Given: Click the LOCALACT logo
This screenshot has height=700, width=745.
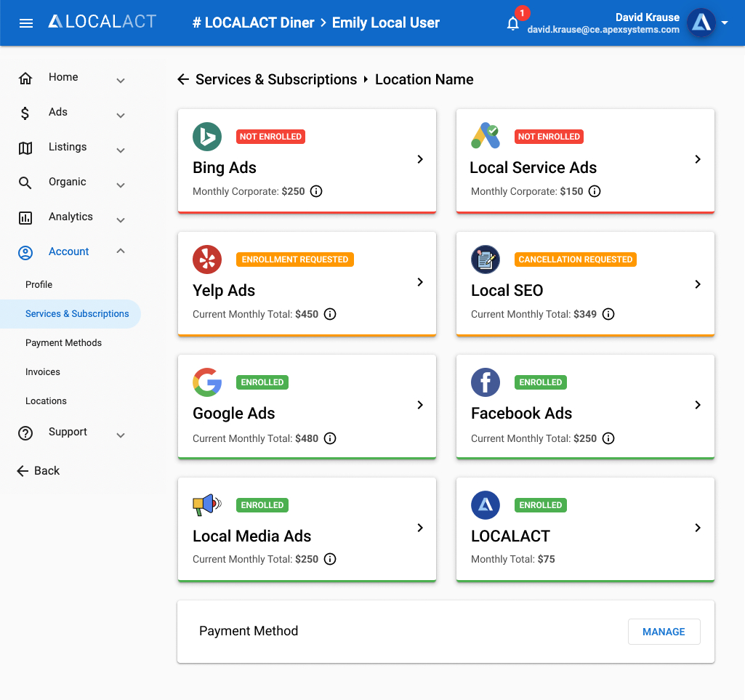Looking at the screenshot, I should (x=102, y=21).
